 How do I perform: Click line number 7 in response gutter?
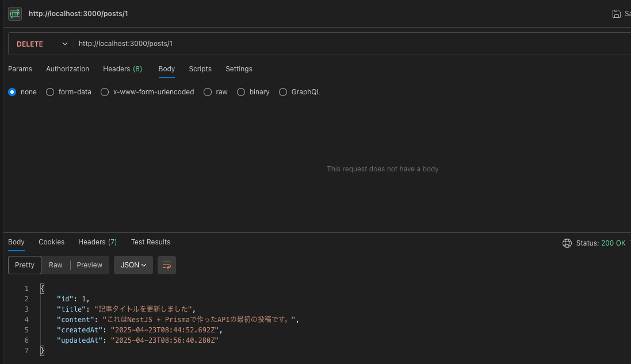tap(26, 351)
